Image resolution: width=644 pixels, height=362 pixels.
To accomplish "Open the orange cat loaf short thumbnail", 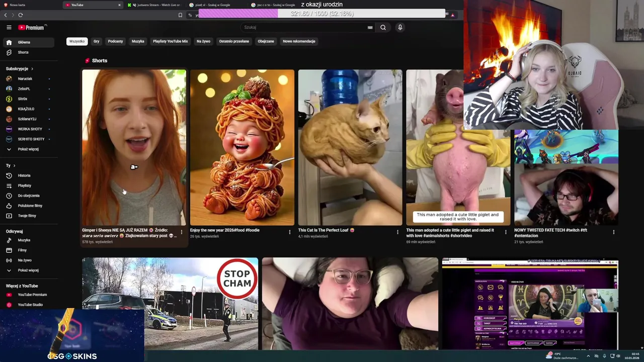I will click(x=350, y=147).
